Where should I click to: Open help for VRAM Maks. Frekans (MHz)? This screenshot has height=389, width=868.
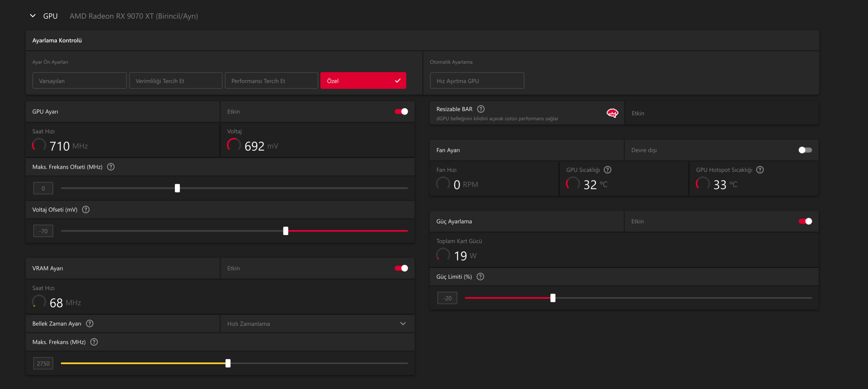coord(94,342)
